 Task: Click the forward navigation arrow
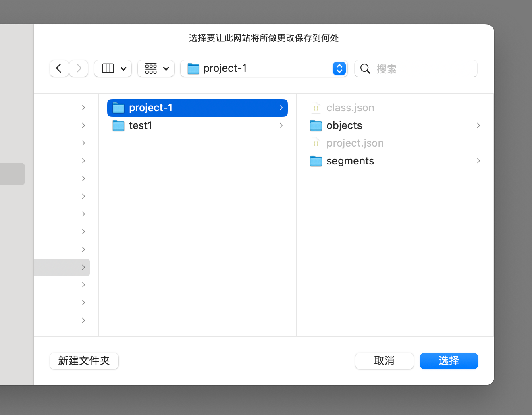click(78, 68)
